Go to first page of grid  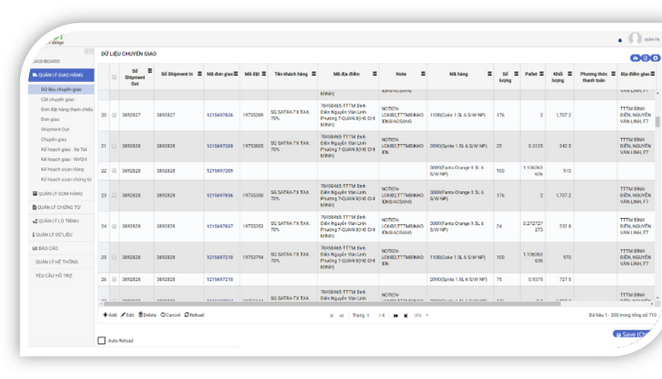coord(331,316)
